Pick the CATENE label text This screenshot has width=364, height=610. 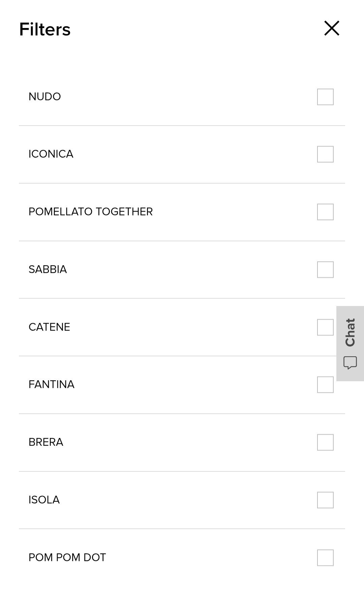[50, 327]
